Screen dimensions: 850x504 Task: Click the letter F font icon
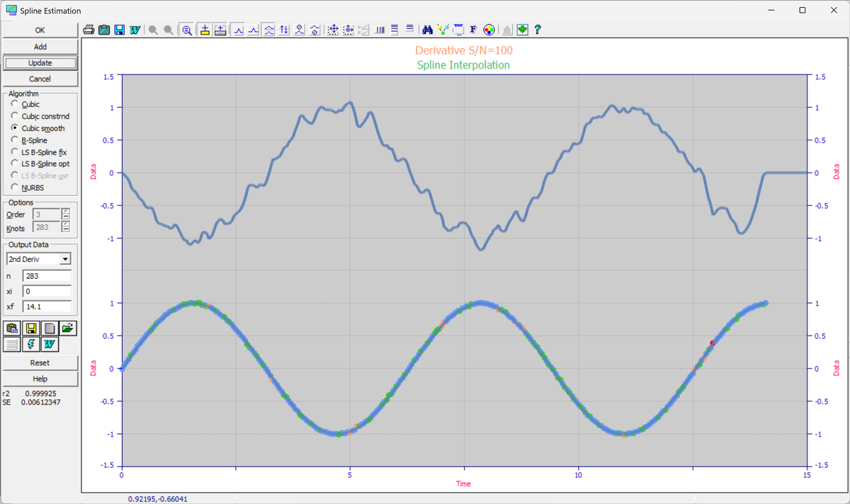(x=473, y=30)
